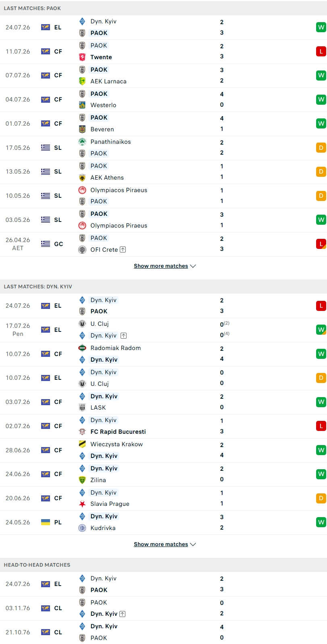The height and width of the screenshot is (644, 327).
Task: Click the Twente club logo
Action: click(82, 57)
